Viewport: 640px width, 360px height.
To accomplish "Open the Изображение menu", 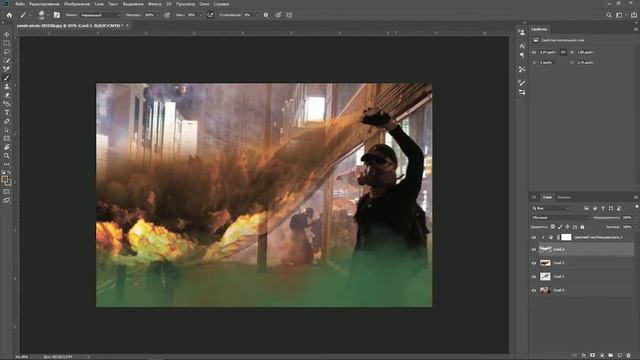I will 77,4.
